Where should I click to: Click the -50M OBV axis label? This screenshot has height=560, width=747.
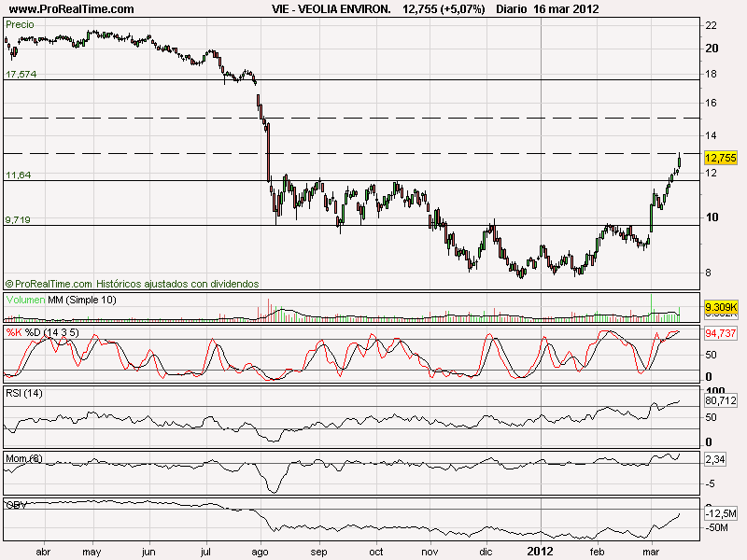(x=716, y=527)
